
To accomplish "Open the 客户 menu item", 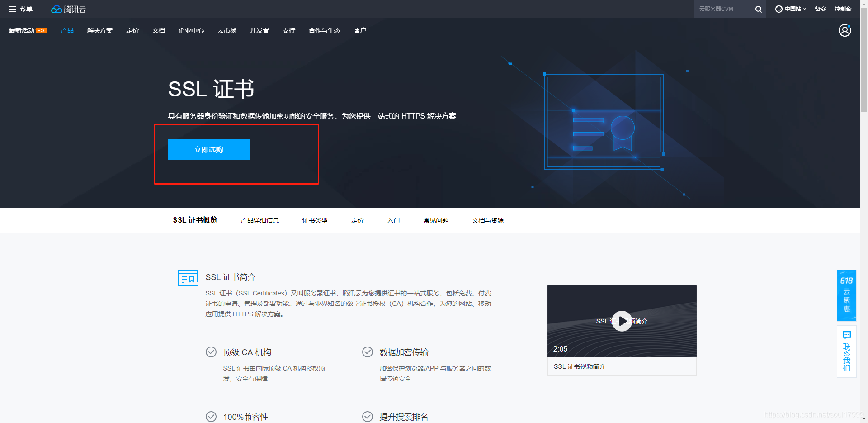I will (x=360, y=30).
